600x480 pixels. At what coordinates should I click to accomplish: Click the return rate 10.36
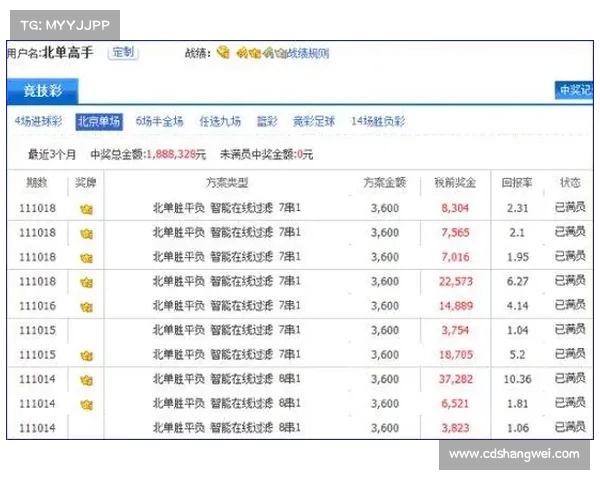(517, 379)
